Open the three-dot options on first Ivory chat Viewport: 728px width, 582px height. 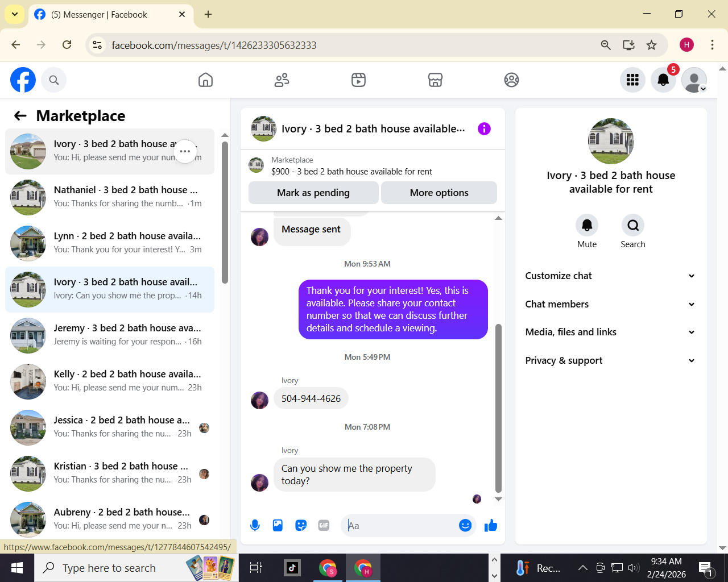tap(185, 151)
